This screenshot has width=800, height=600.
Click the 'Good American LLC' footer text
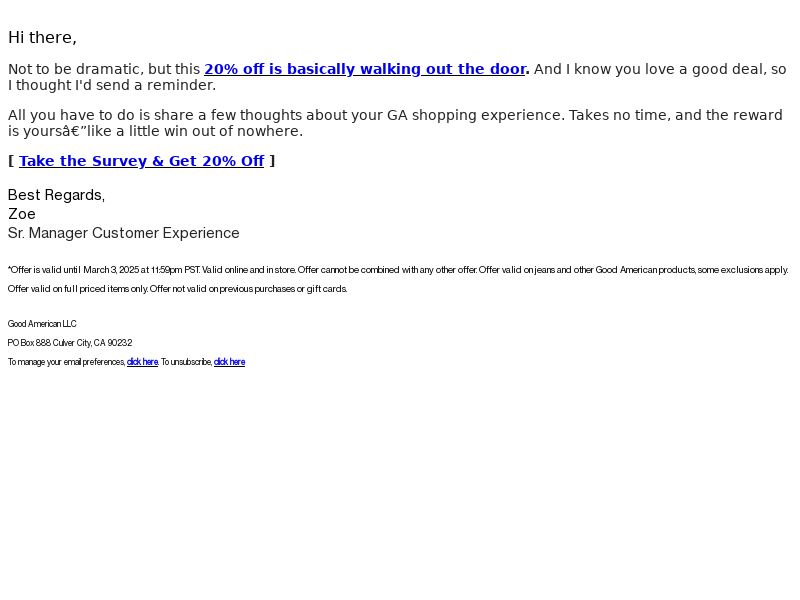[x=42, y=324]
